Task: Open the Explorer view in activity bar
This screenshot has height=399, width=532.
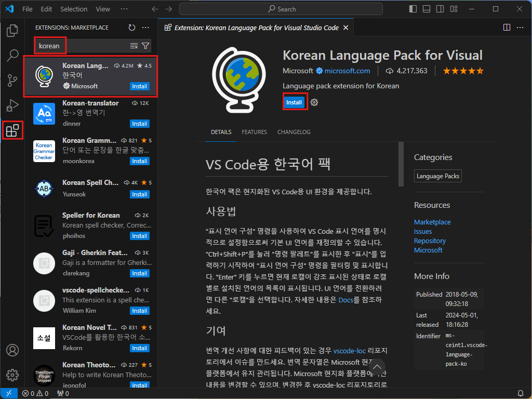Action: click(12, 31)
